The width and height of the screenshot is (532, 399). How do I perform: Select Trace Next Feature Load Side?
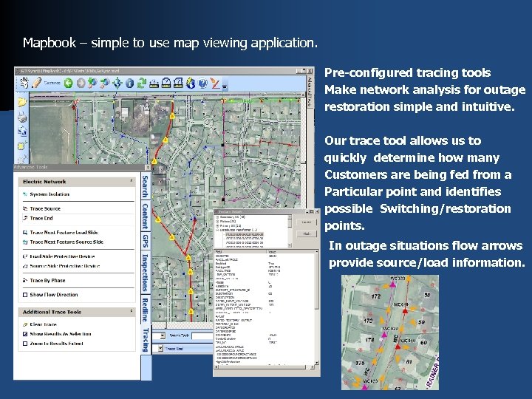pos(61,233)
